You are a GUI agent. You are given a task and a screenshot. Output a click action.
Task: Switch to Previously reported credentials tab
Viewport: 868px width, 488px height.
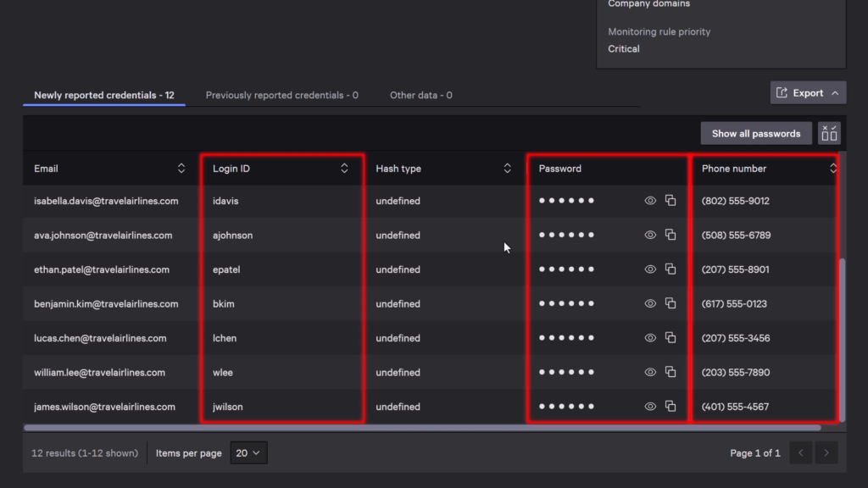click(281, 95)
